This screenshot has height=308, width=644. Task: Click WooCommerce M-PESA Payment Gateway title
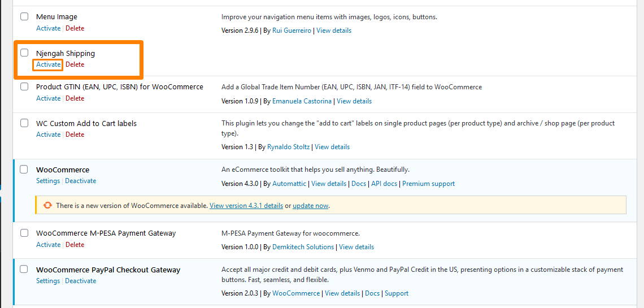106,233
